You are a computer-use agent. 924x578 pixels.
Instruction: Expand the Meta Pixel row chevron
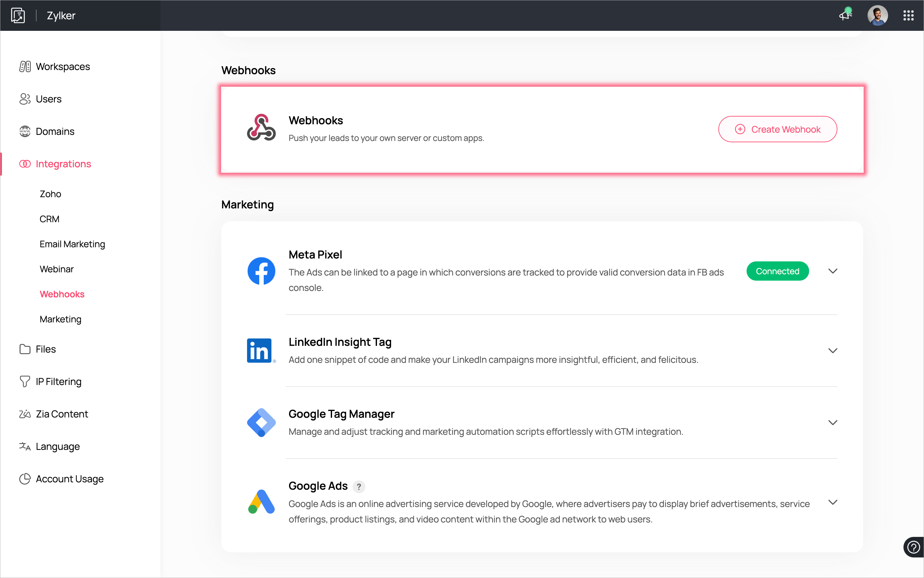[833, 271]
